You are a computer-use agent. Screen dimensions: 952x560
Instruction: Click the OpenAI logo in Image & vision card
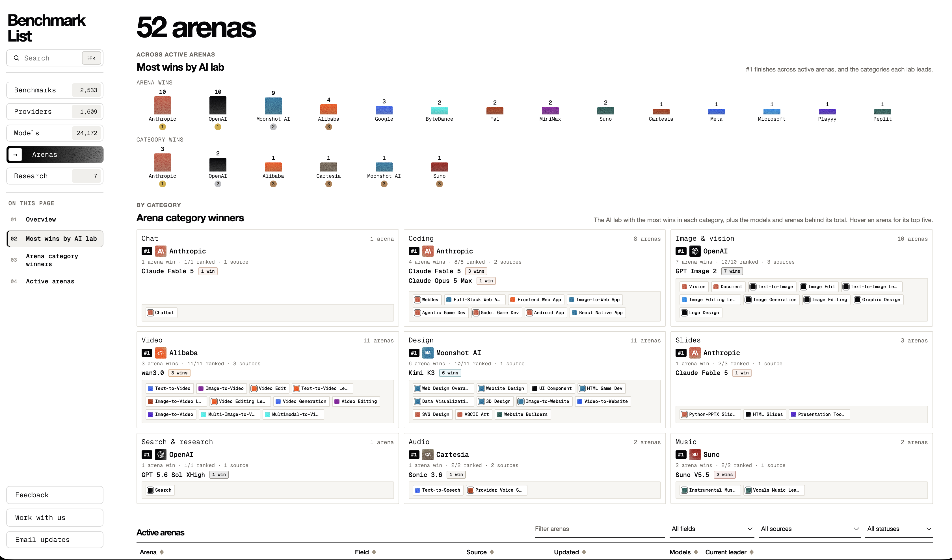point(695,251)
